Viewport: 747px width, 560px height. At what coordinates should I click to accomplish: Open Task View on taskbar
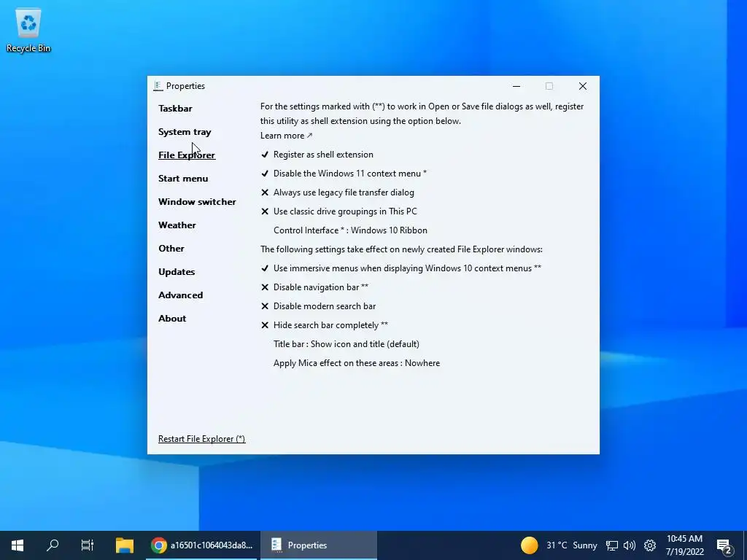[x=88, y=545]
